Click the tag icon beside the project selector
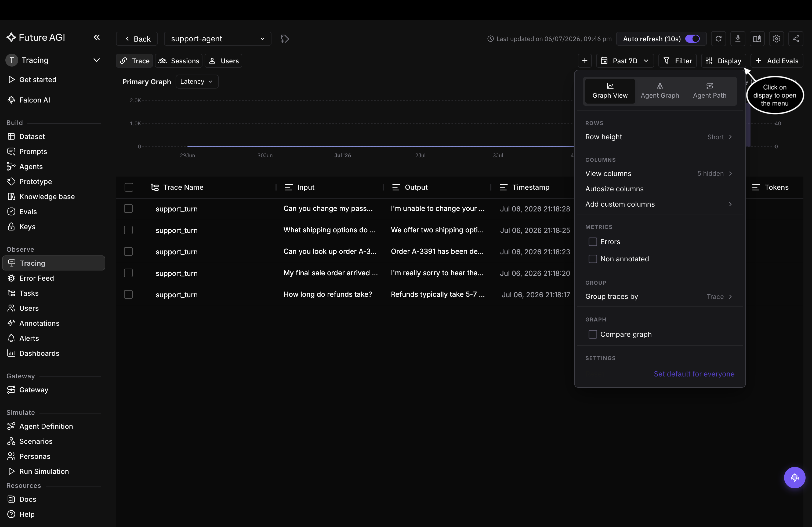This screenshot has height=527, width=812. click(285, 39)
